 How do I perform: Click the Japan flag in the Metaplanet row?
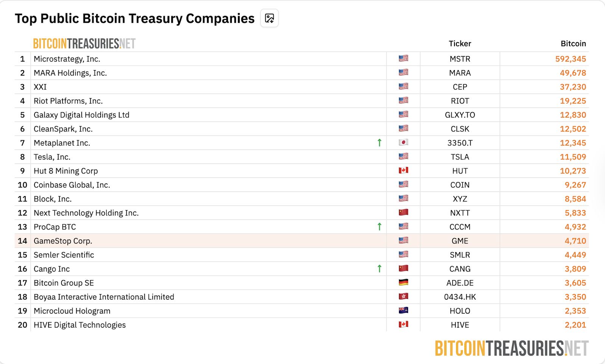click(403, 143)
